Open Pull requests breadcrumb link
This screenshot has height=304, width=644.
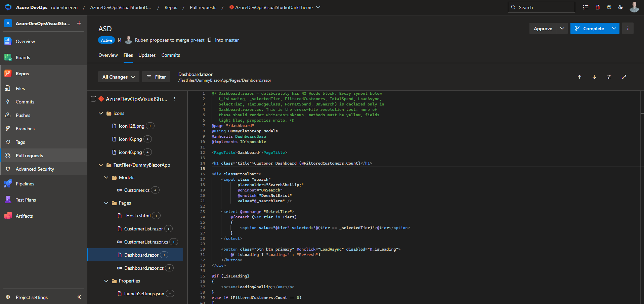coord(203,7)
